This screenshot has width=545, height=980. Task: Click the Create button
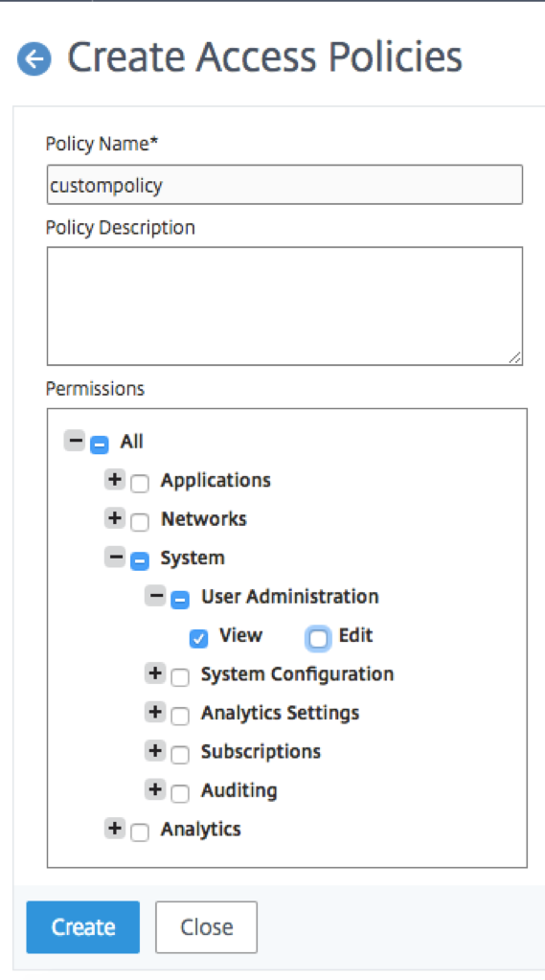(83, 927)
